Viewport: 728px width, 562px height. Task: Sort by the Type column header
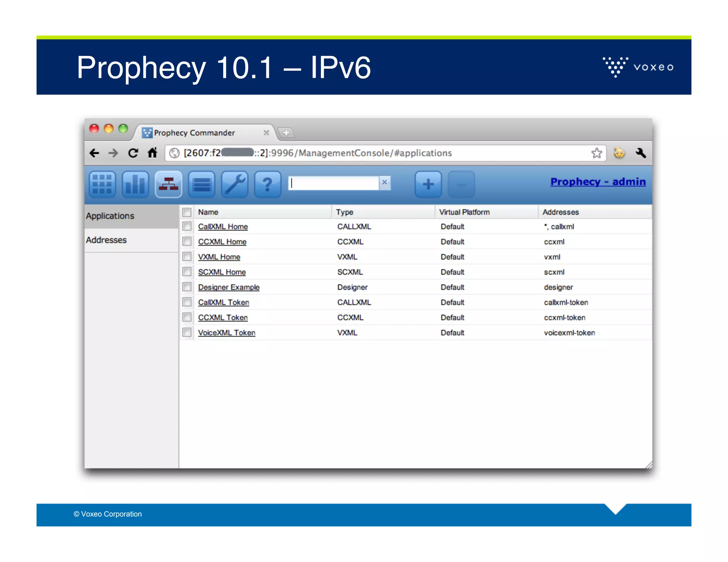coord(383,212)
